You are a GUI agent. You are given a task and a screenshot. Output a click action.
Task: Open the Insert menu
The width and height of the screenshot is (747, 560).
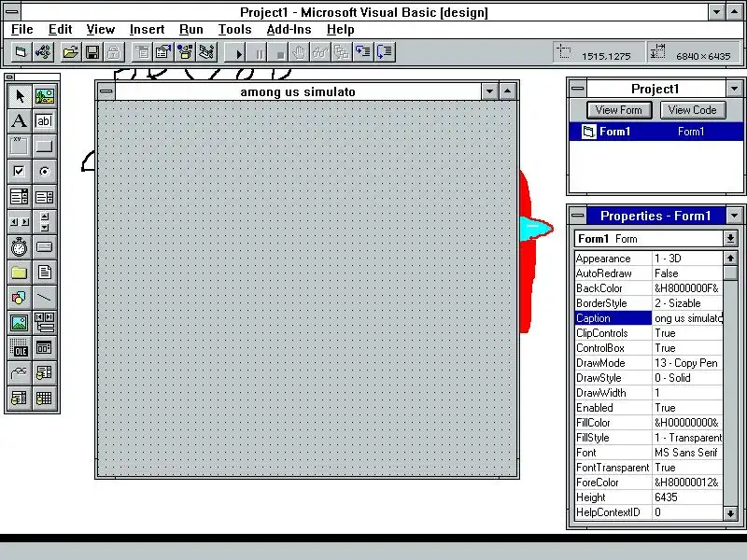(147, 30)
